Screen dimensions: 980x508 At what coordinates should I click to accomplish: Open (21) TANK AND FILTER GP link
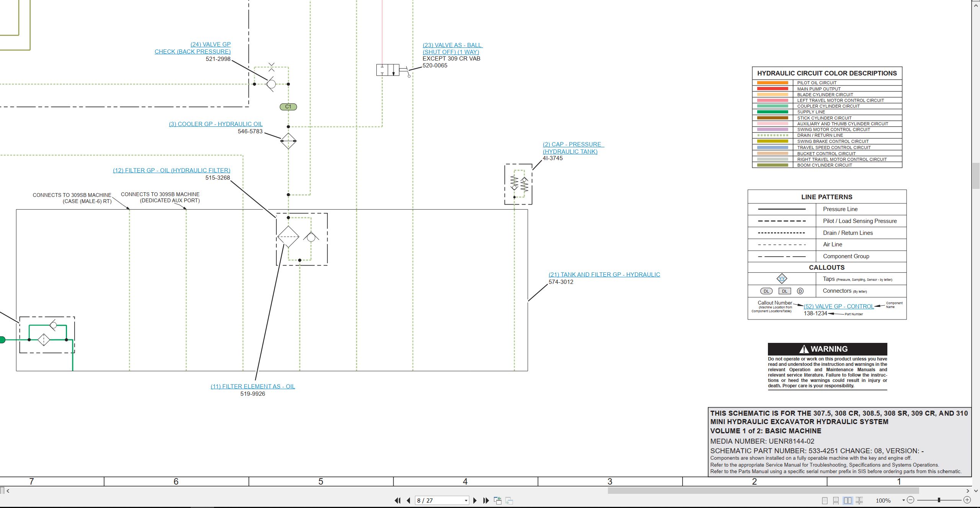pos(604,275)
